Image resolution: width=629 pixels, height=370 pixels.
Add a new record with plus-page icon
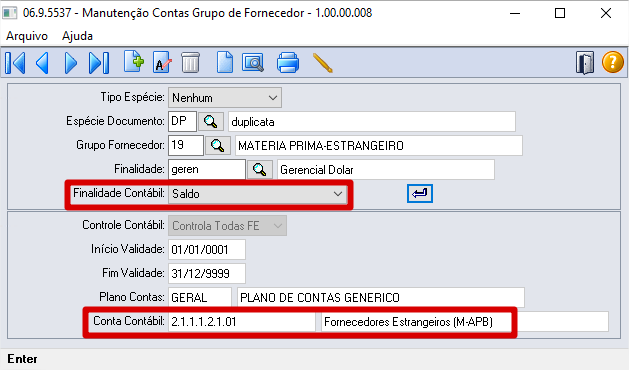coord(134,62)
